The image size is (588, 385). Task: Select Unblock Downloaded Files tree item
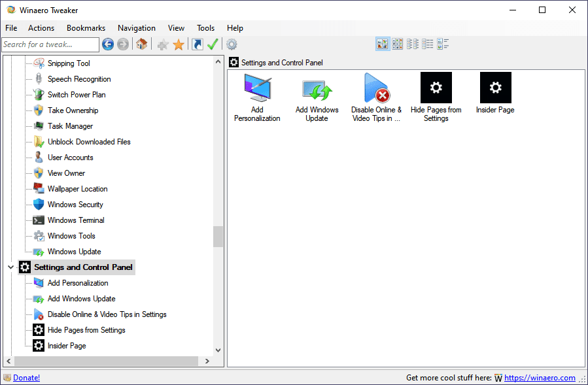pyautogui.click(x=89, y=142)
